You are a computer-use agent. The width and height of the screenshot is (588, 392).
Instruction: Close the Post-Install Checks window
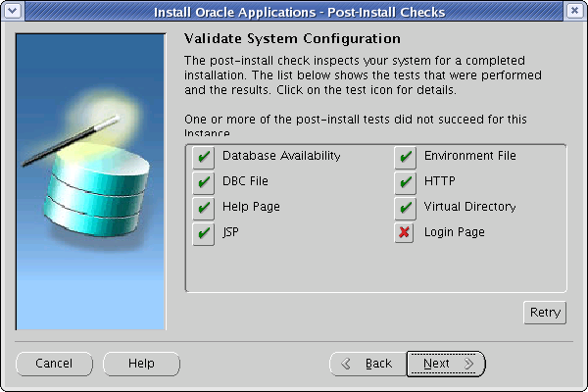coord(574,11)
